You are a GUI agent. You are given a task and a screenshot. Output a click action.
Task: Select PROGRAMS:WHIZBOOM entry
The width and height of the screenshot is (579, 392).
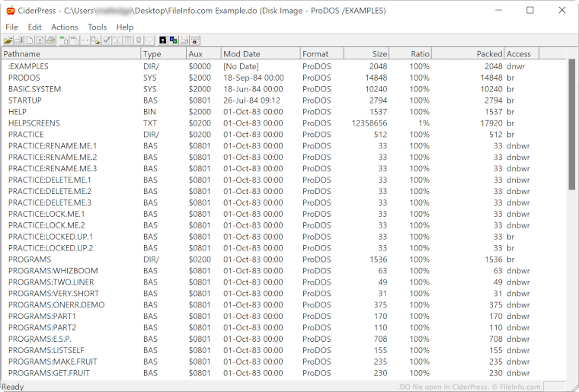[283, 271]
